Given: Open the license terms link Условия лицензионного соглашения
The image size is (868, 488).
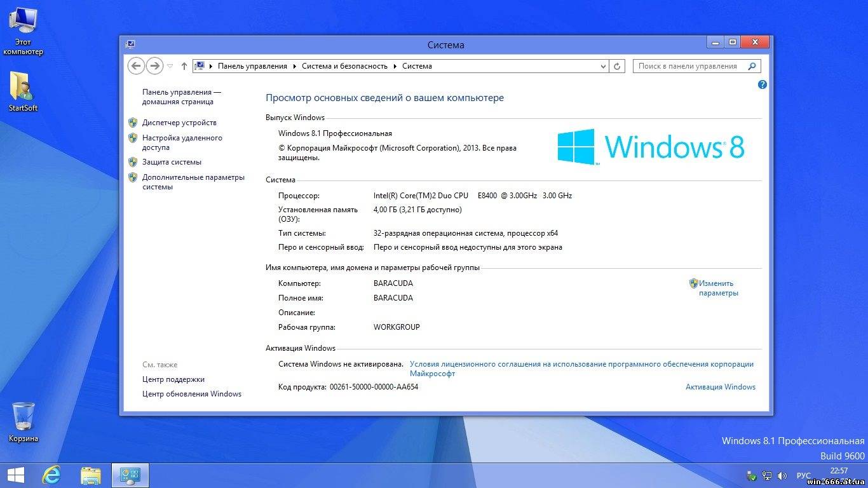Looking at the screenshot, I should click(581, 369).
